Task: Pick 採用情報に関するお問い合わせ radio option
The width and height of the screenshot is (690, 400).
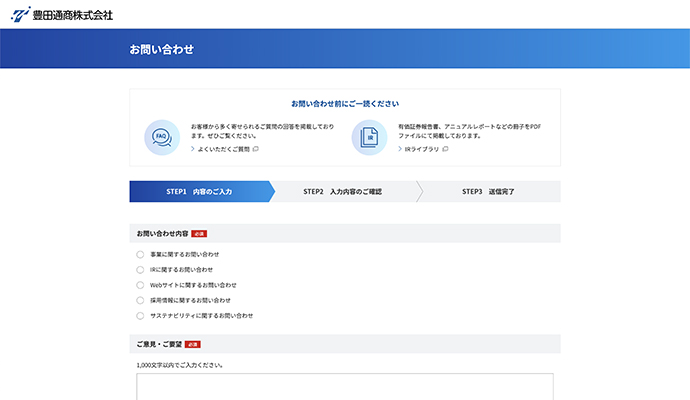Action: [x=140, y=300]
